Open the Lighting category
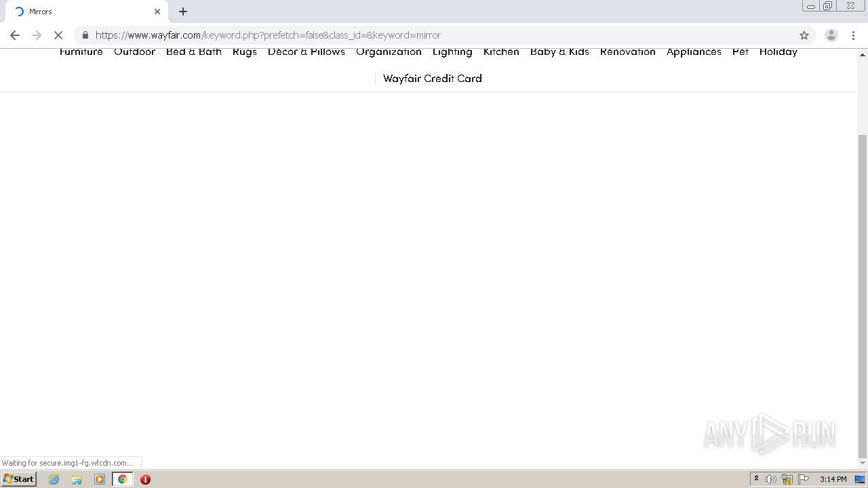This screenshot has width=868, height=488. click(x=452, y=52)
